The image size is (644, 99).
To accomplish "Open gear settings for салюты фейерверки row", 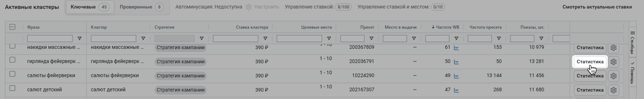I will pos(613,76).
